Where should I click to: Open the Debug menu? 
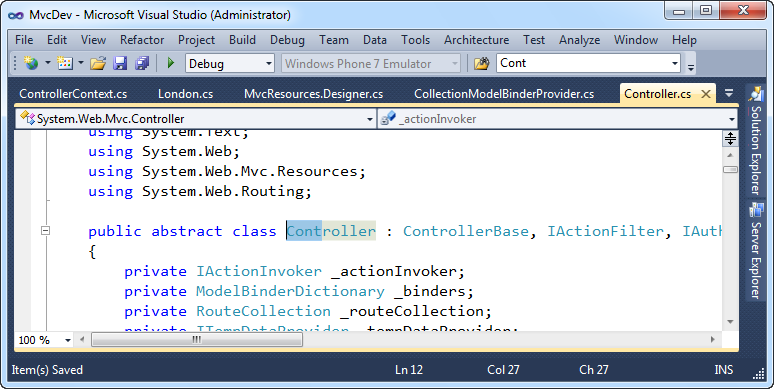coord(287,40)
